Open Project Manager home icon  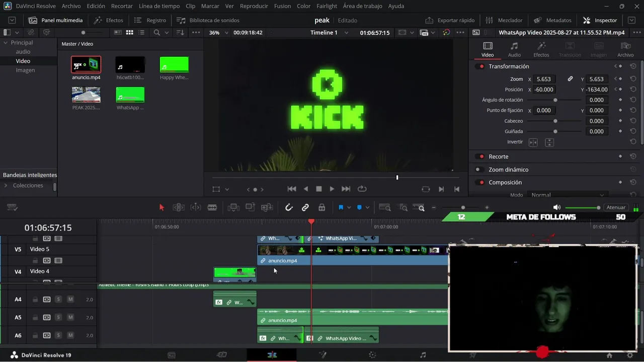pos(609,355)
